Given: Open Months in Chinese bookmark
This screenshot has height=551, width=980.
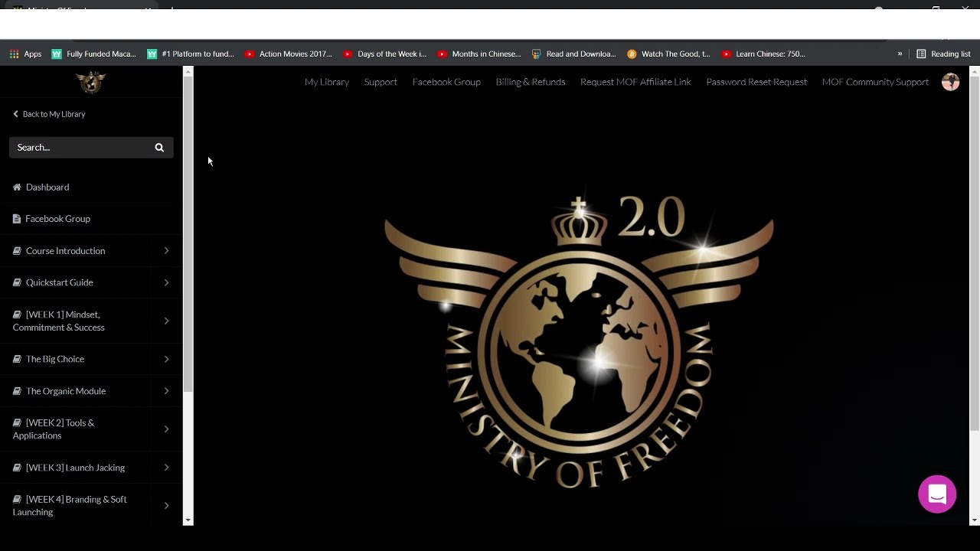Looking at the screenshot, I should click(479, 54).
